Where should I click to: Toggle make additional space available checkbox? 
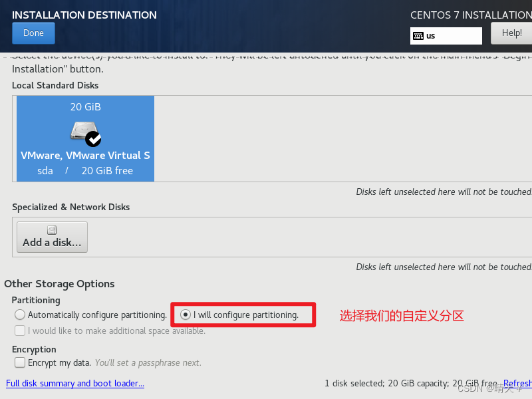(20, 331)
